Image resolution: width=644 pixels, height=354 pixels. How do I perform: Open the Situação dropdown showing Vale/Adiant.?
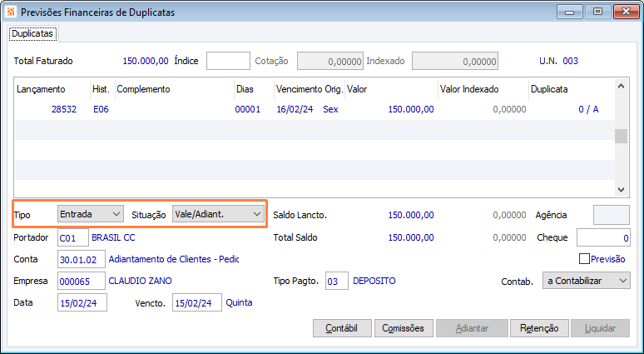point(218,214)
